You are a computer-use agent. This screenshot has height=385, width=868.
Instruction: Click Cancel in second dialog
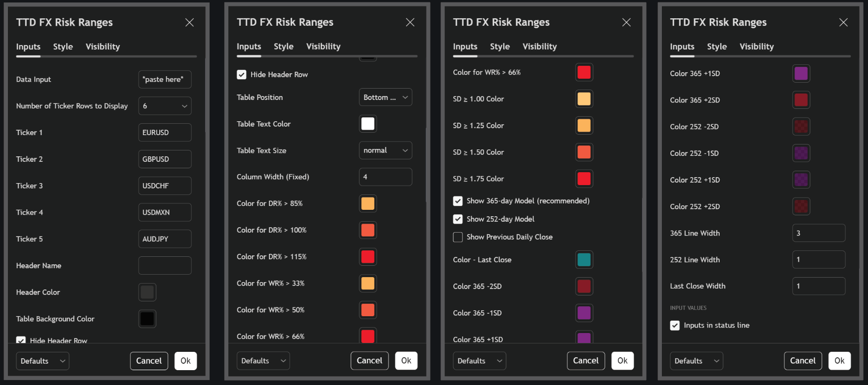point(369,361)
